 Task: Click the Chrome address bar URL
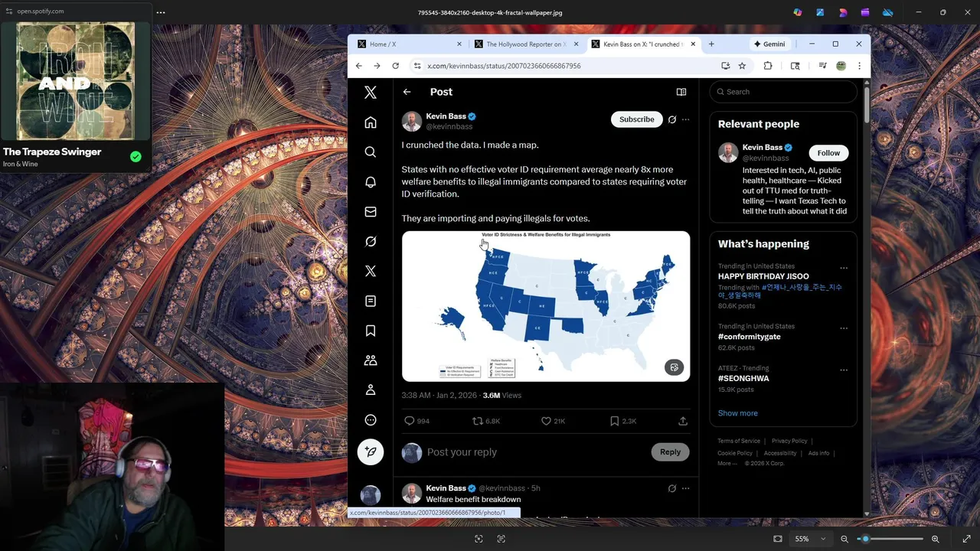coord(504,66)
